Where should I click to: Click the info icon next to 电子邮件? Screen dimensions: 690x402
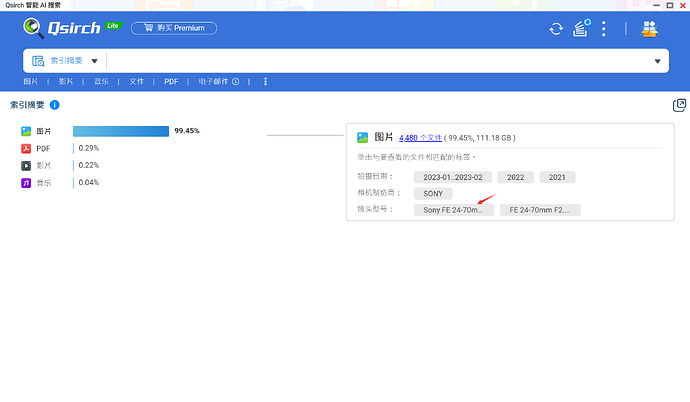tap(236, 81)
